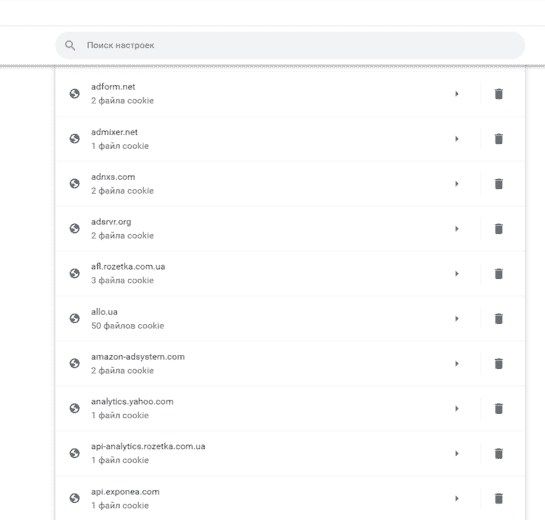Click the search magnifier icon
This screenshot has height=520, width=545.
point(70,45)
